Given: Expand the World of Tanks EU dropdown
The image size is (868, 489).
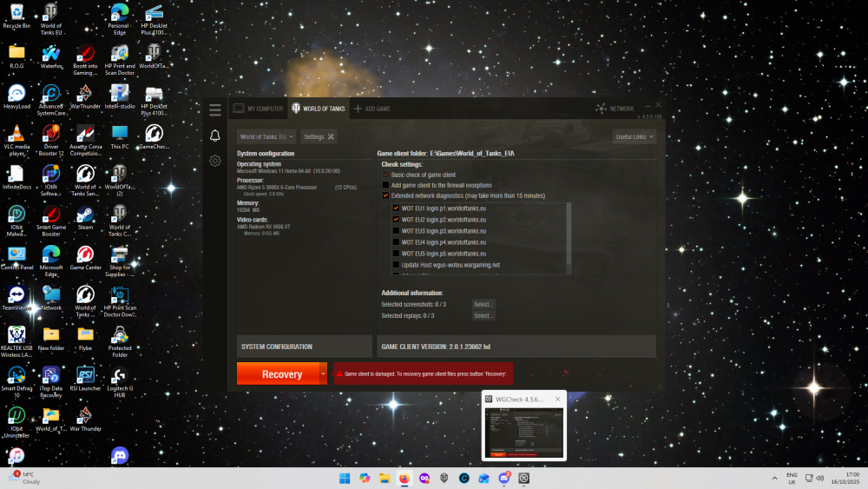Looking at the screenshot, I should tap(266, 136).
